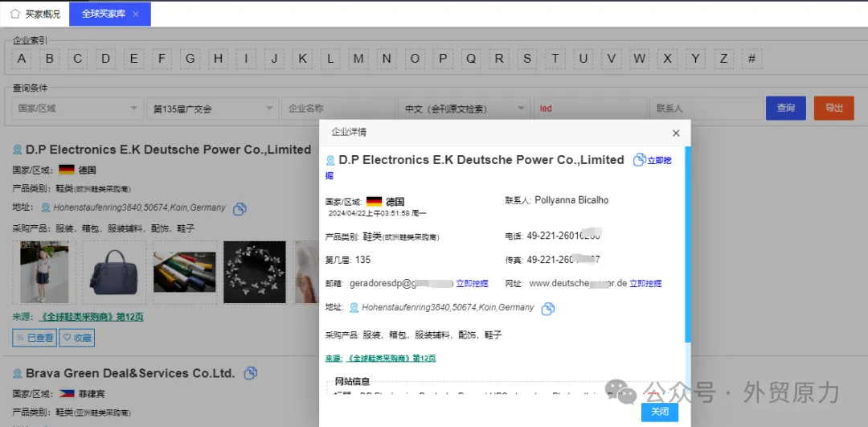The width and height of the screenshot is (868, 427).
Task: Open the 国家/区域 dropdown
Action: 78,109
